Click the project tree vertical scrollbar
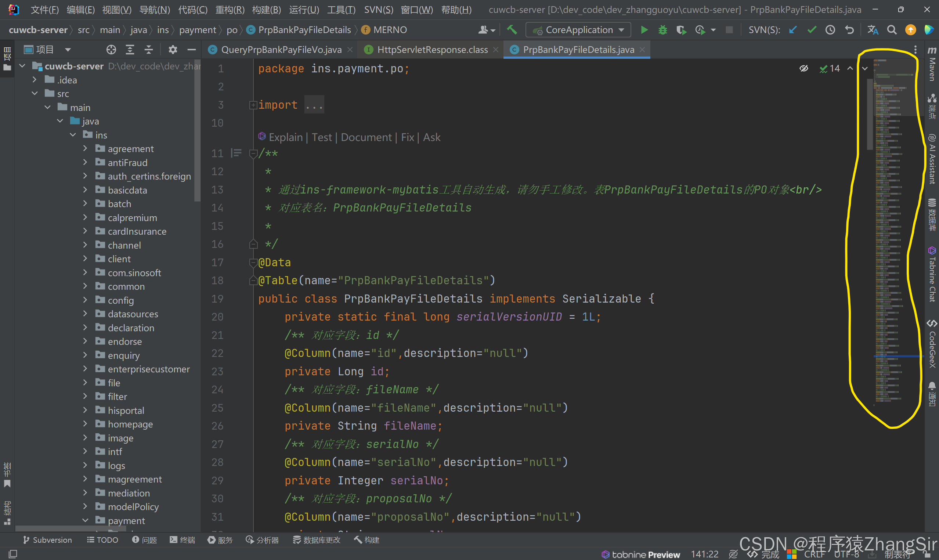The width and height of the screenshot is (939, 560). click(197, 130)
